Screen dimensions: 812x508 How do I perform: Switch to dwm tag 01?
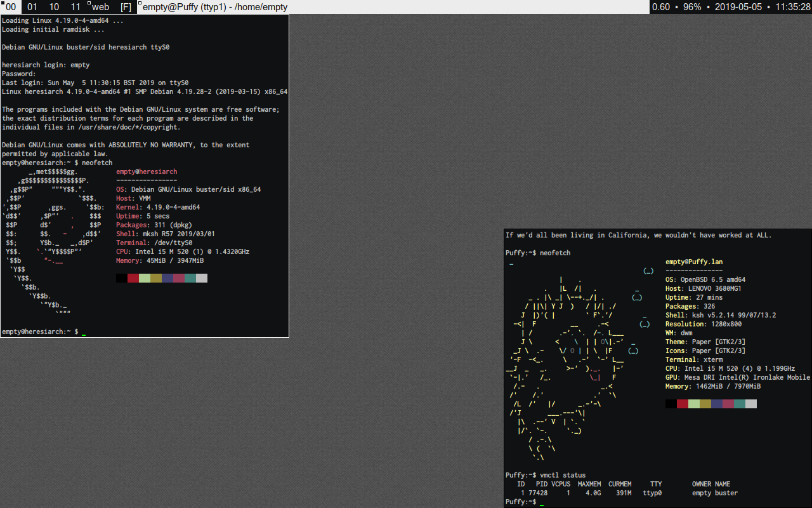32,7
